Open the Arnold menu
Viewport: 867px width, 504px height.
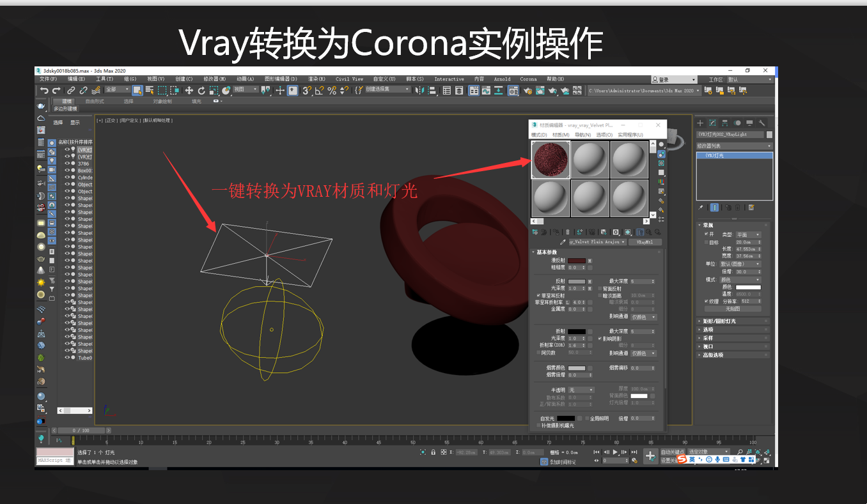(x=502, y=79)
